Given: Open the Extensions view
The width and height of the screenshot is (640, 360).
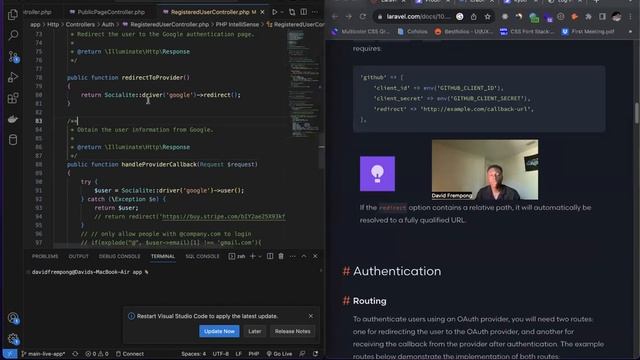Looking at the screenshot, I should pyautogui.click(x=13, y=98).
